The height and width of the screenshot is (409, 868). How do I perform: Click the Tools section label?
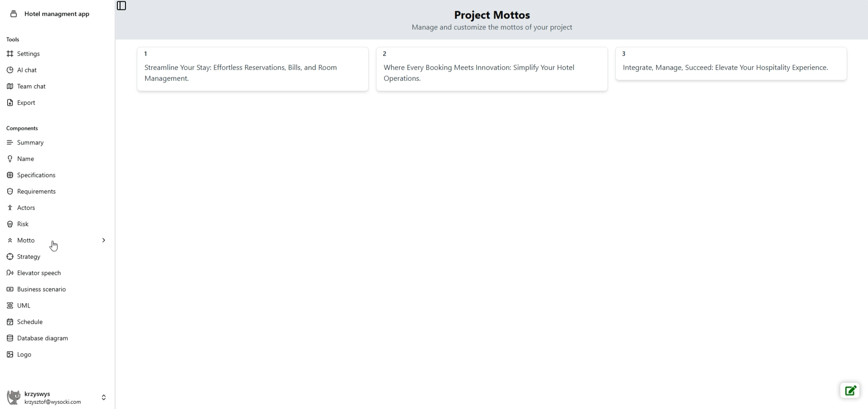pos(13,40)
